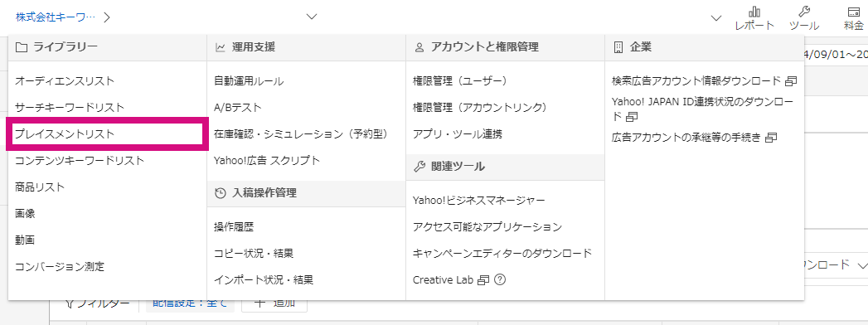Open Yahoo!ビジネスマネージャー link

click(x=479, y=200)
